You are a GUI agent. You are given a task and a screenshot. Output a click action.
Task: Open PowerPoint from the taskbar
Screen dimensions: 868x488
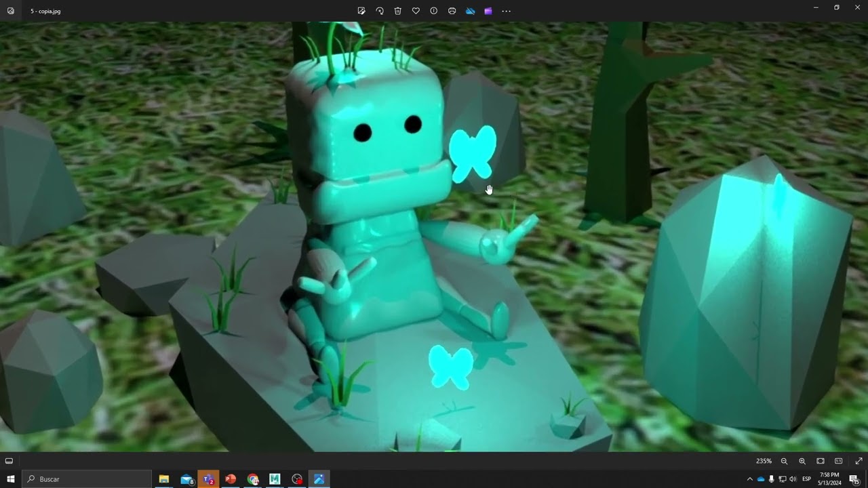(x=231, y=479)
